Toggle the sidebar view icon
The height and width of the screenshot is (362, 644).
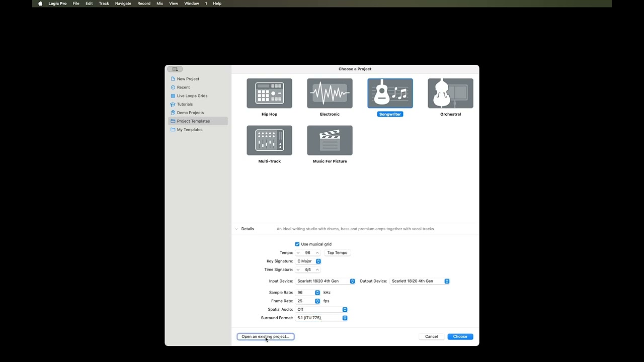tap(175, 69)
